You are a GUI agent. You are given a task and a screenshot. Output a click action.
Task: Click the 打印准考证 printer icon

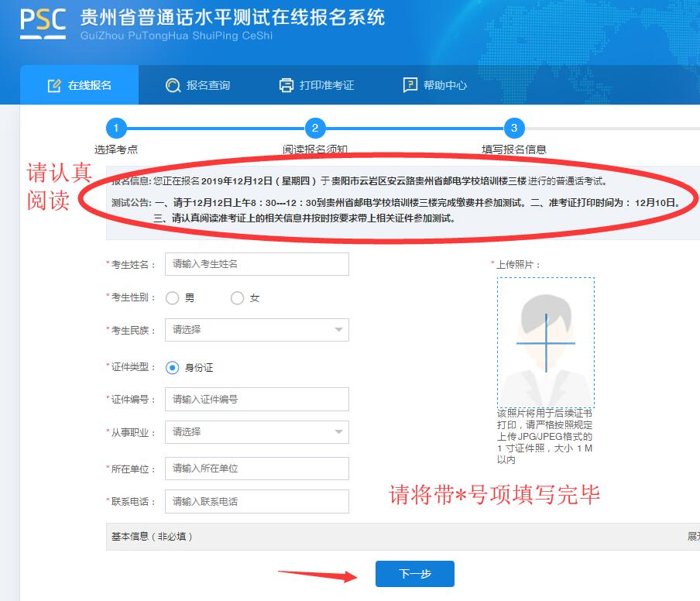tap(287, 85)
